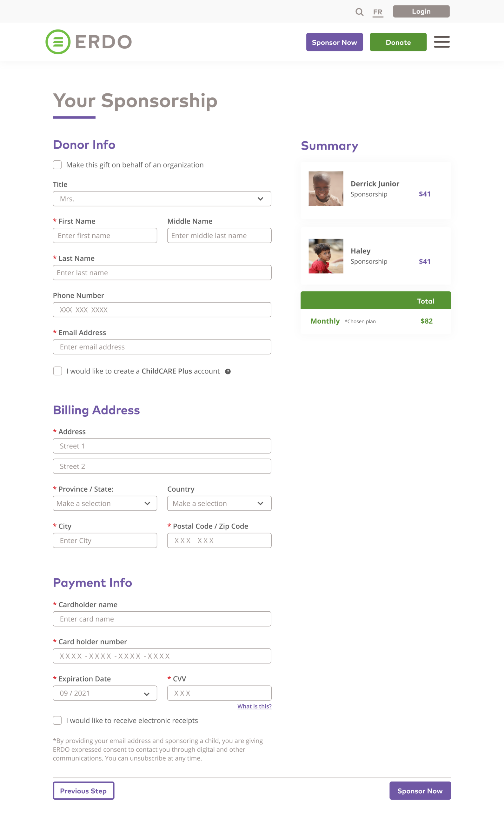This screenshot has width=504, height=813.
Task: Click the ChildCARE Plus help icon
Action: (x=228, y=372)
